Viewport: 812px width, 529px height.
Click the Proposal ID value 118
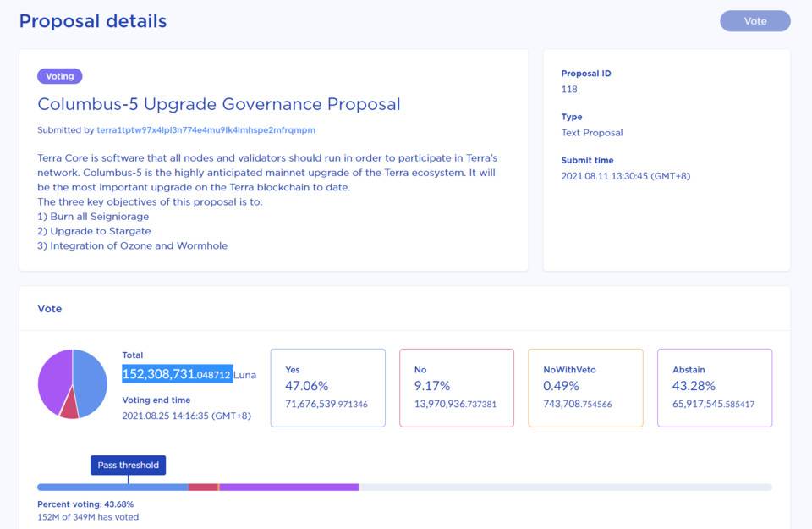coord(569,89)
